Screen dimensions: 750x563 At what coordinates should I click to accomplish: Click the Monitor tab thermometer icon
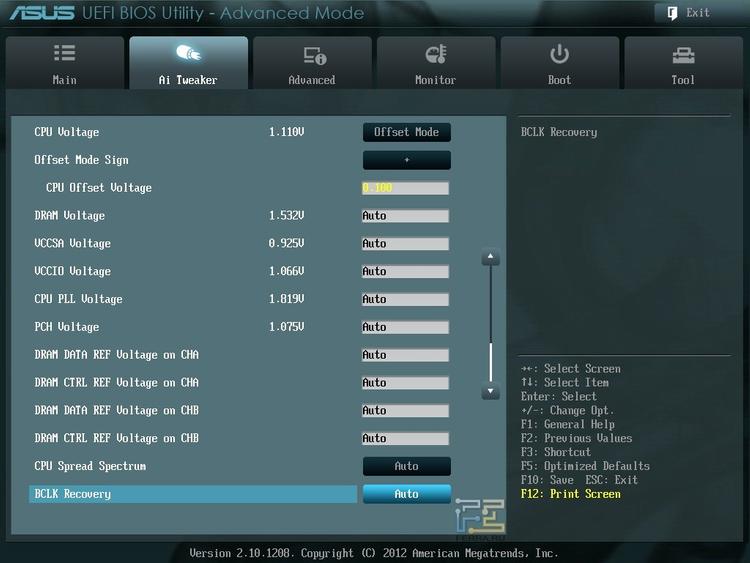[x=436, y=55]
